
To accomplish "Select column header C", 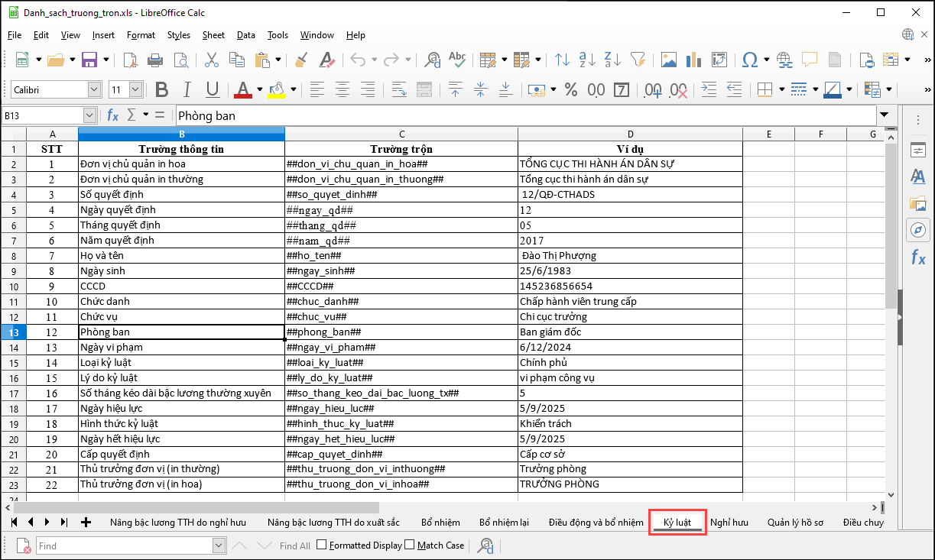I will pos(401,134).
